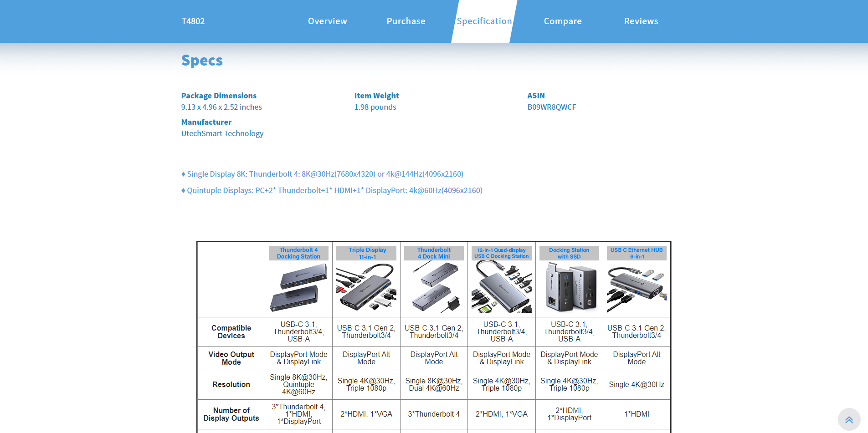Click the 9.13 x 4.96 x 2.52 inches value
868x433 pixels.
point(221,107)
